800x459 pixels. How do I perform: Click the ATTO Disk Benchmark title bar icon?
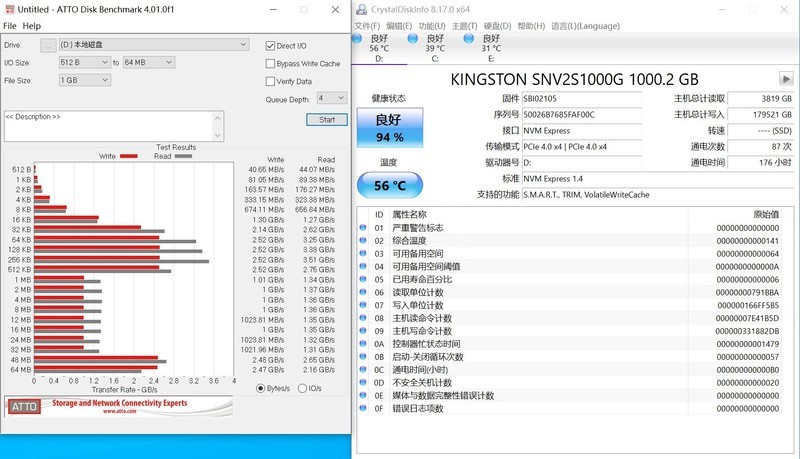click(10, 9)
